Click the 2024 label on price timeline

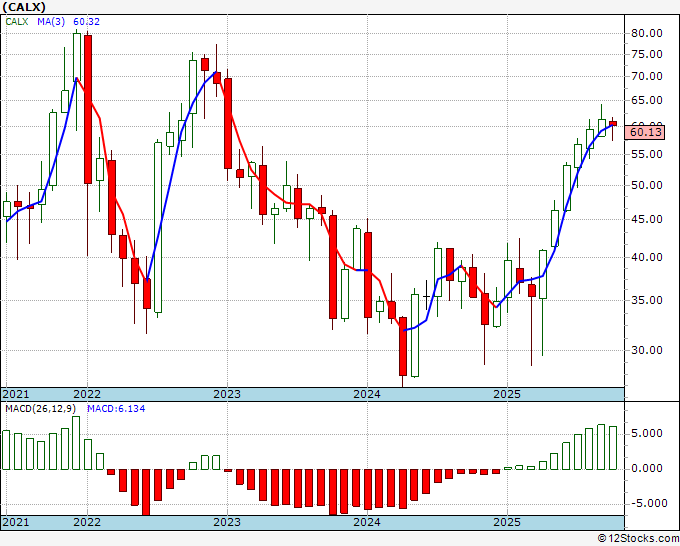[x=367, y=394]
